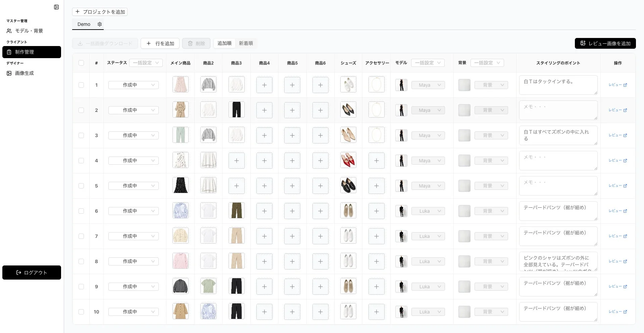This screenshot has height=333, width=644.
Task: Open row 5 black loafers thumbnail
Action: pos(348,185)
